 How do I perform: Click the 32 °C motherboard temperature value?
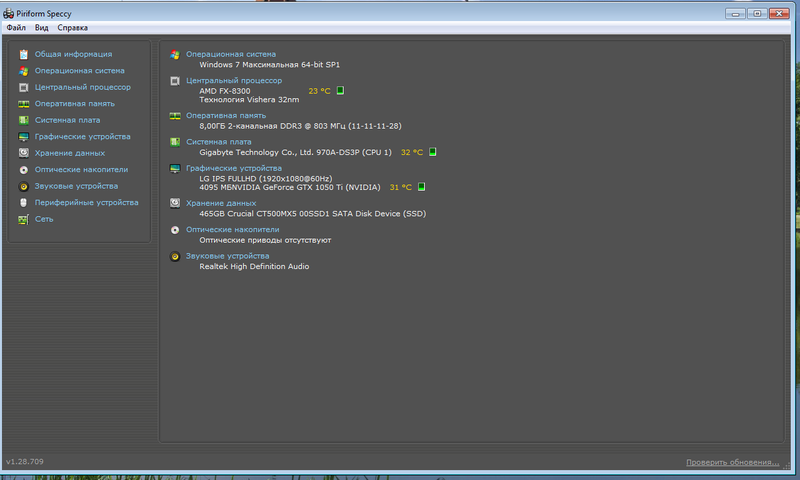pos(412,152)
